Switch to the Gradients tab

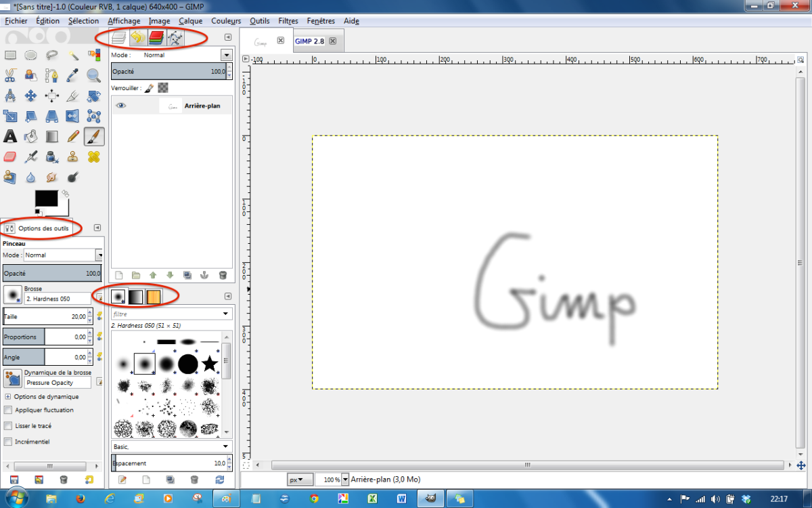[136, 296]
